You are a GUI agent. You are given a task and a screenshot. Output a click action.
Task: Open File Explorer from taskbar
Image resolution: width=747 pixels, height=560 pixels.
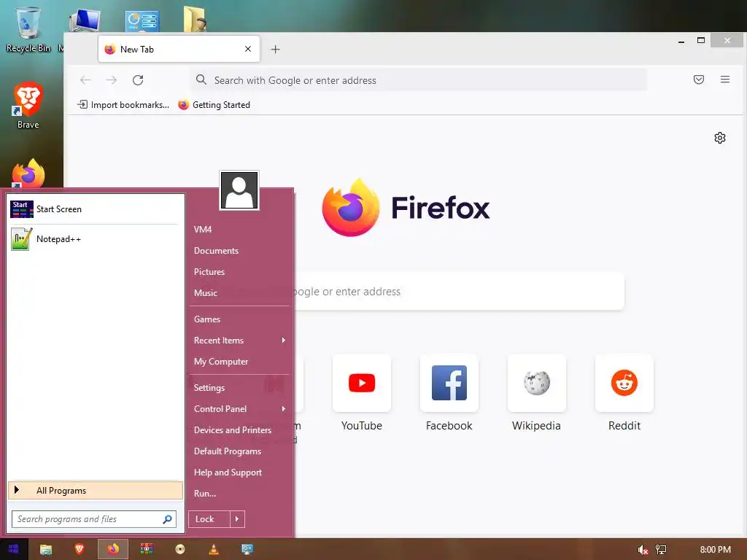[x=46, y=550]
